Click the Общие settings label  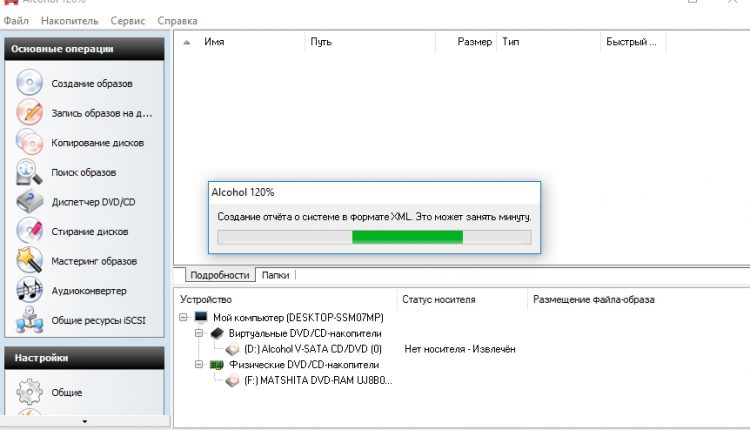point(67,392)
